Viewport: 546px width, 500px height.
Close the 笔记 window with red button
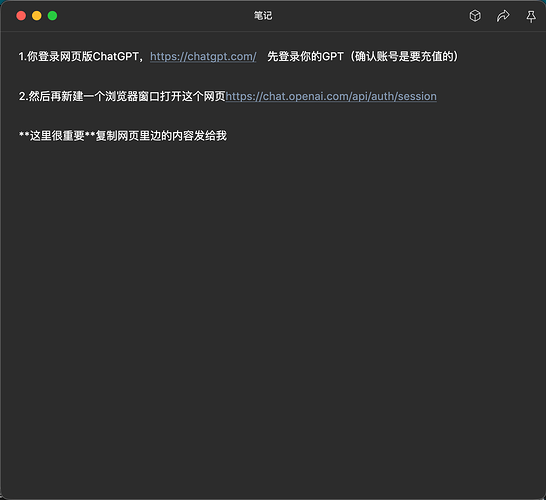coord(21,16)
